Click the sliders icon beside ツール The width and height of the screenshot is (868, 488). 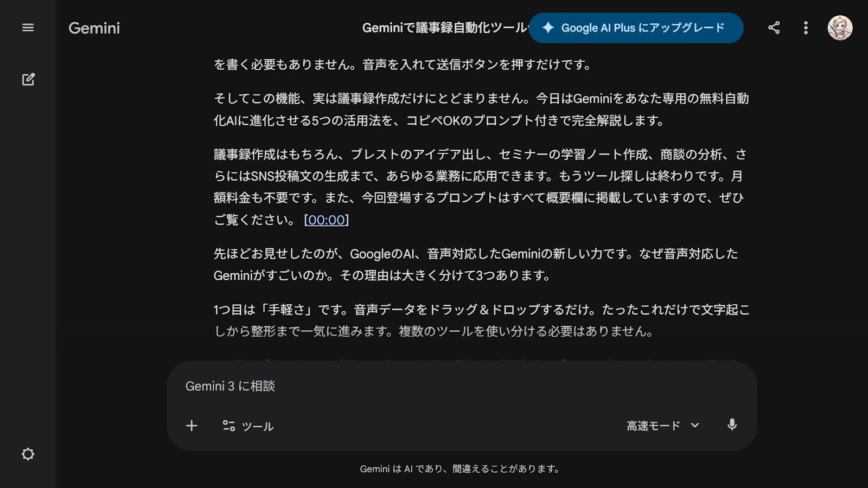pyautogui.click(x=229, y=426)
